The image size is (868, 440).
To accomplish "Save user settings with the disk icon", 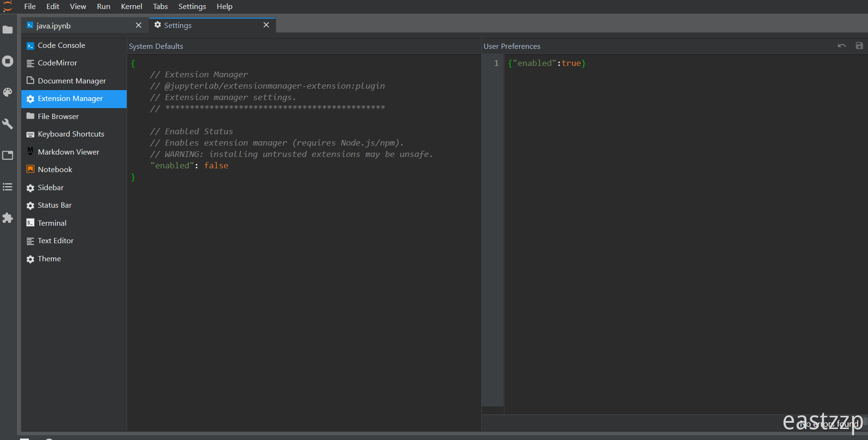I will point(859,46).
